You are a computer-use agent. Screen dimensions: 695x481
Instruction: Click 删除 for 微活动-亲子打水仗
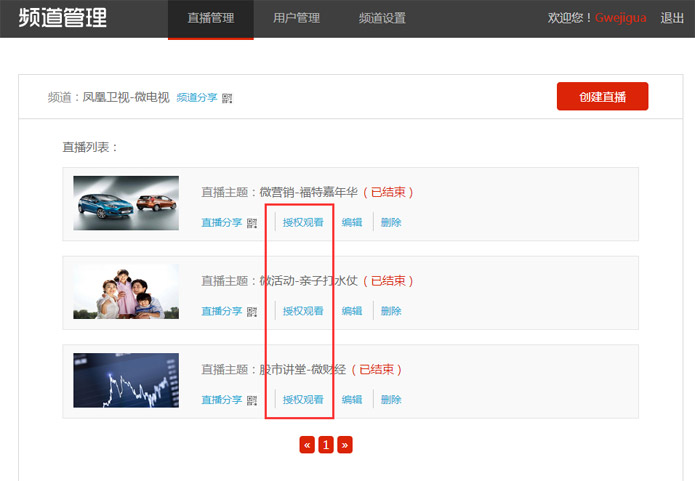click(x=391, y=311)
